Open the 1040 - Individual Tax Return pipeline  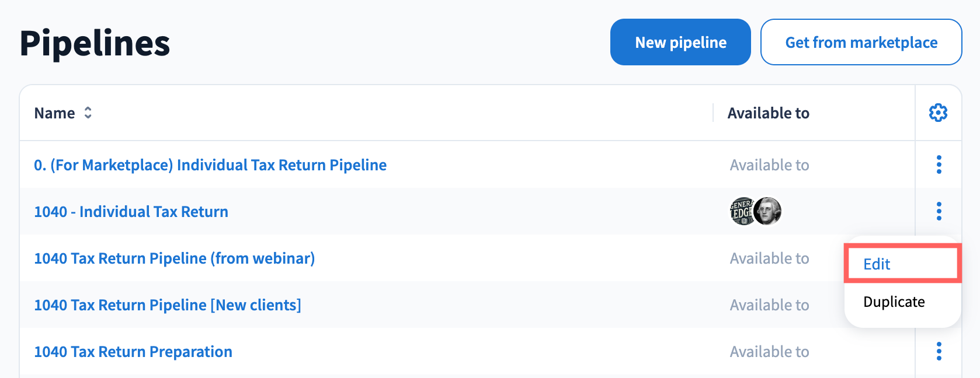pyautogui.click(x=131, y=212)
